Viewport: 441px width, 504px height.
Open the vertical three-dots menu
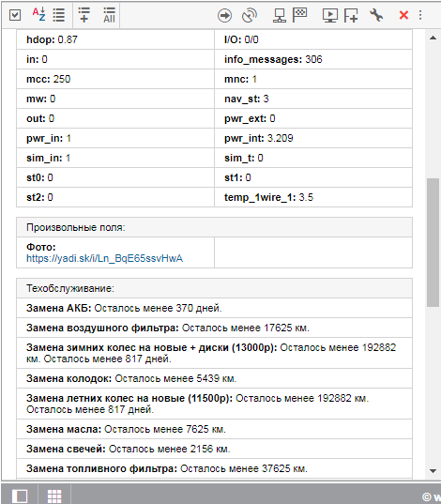[420, 15]
